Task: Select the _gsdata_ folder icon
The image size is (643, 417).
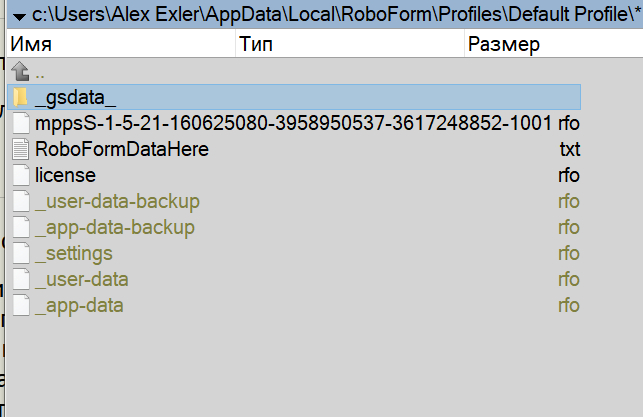Action: (21, 97)
